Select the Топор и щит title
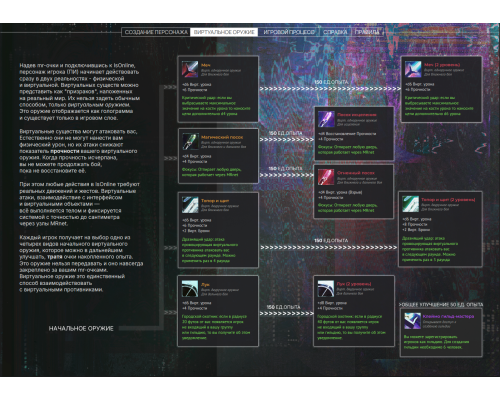The height and width of the screenshot is (400, 500). (x=215, y=201)
